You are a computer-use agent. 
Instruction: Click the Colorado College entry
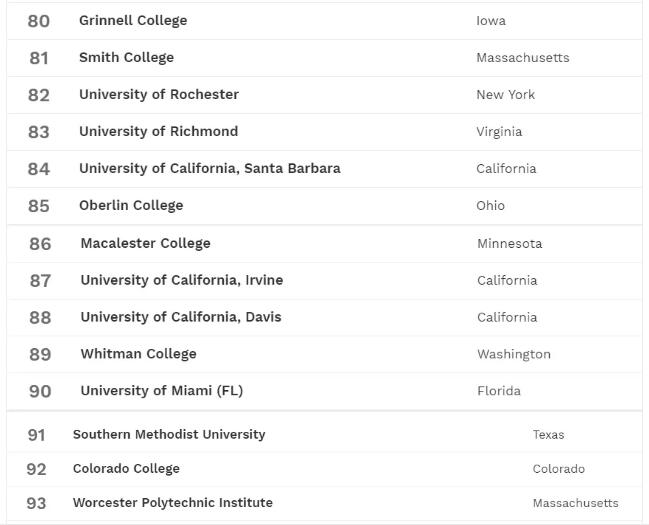126,468
